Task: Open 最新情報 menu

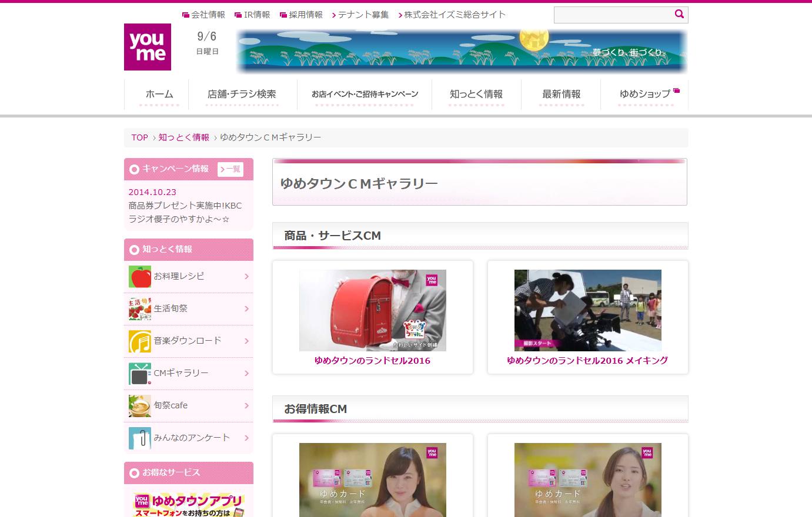Action: [561, 94]
